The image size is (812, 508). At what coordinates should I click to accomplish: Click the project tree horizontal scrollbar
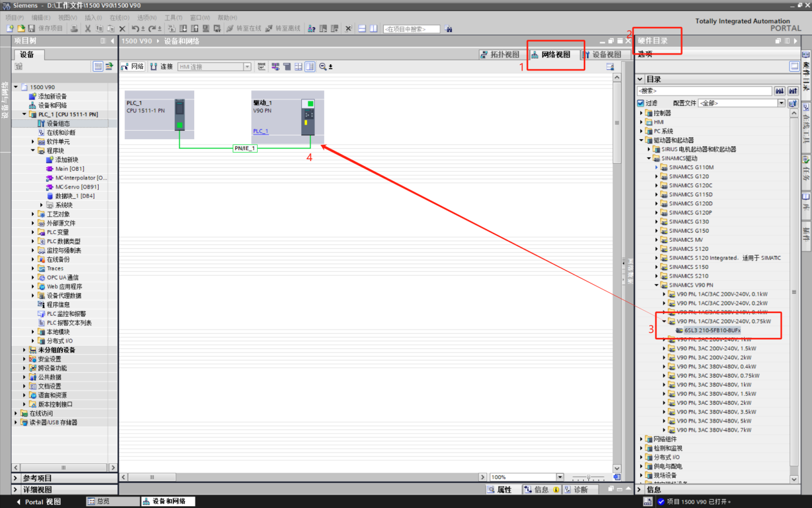pos(63,468)
